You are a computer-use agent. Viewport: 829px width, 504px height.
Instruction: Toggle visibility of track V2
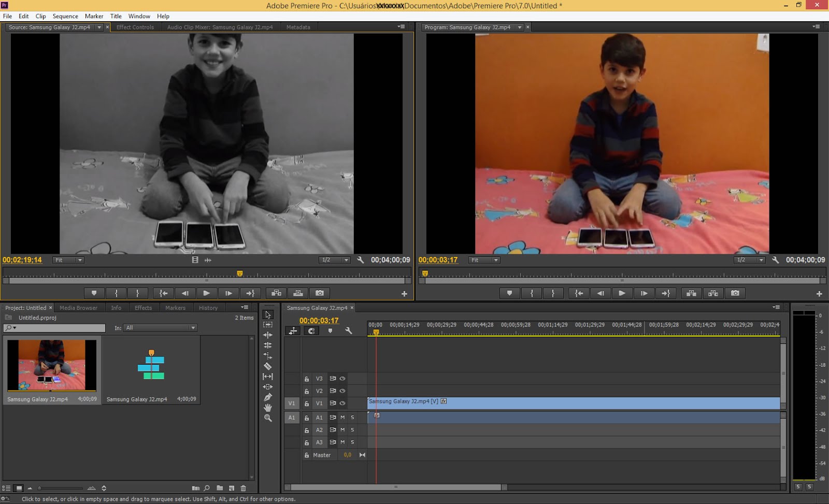point(342,391)
